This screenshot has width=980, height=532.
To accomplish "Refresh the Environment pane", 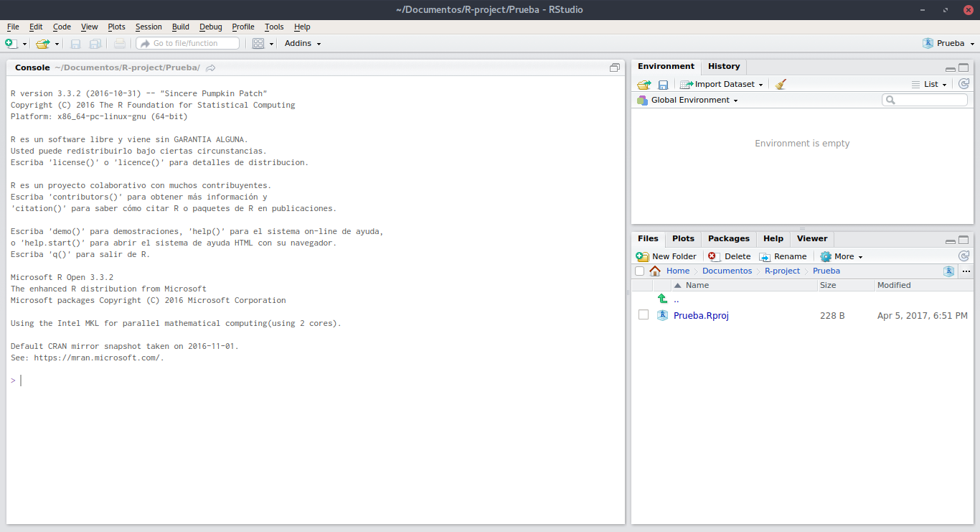I will tap(963, 84).
